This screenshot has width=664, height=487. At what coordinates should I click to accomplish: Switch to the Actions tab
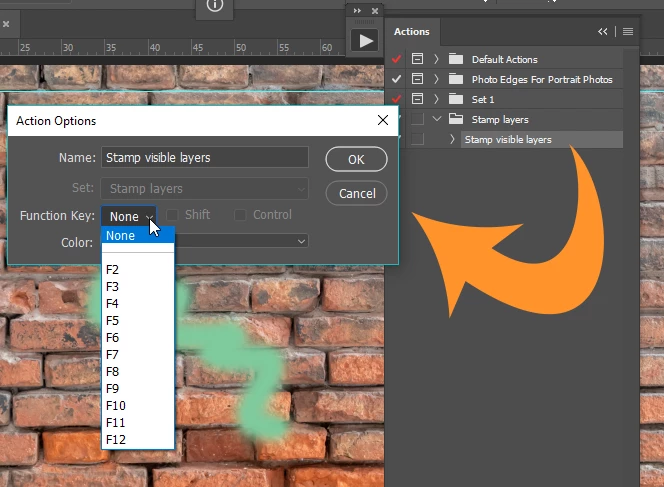coord(412,32)
